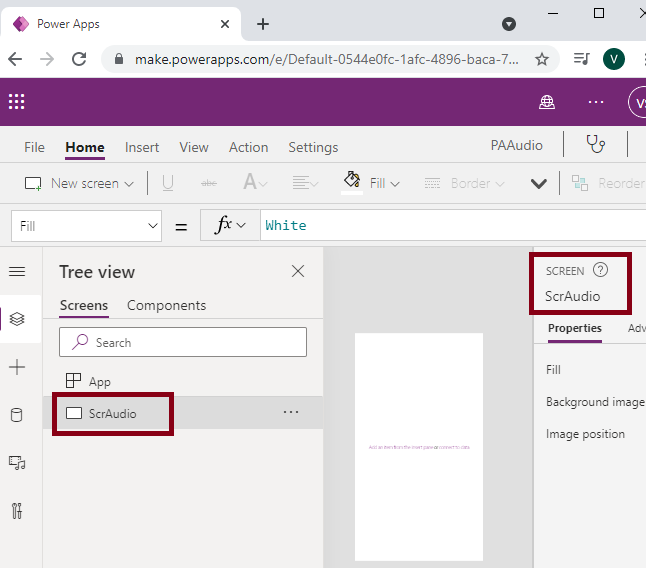Expand the hamburger menu in left rail
Screen dimensions: 651x568
[x=17, y=272]
